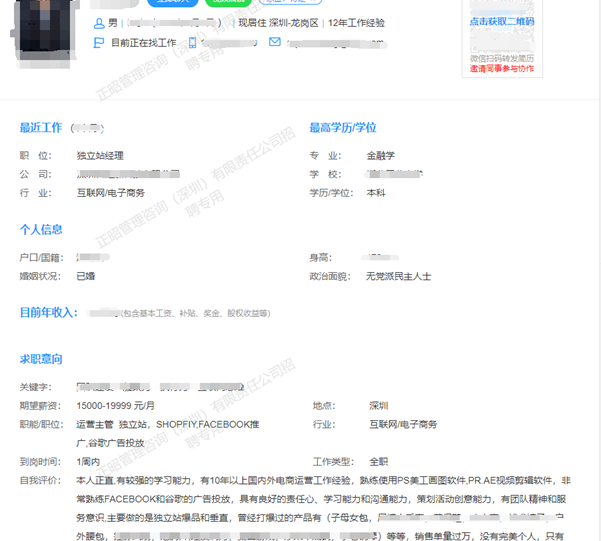Click the flag icon before 目前正在找工作

pos(98,43)
